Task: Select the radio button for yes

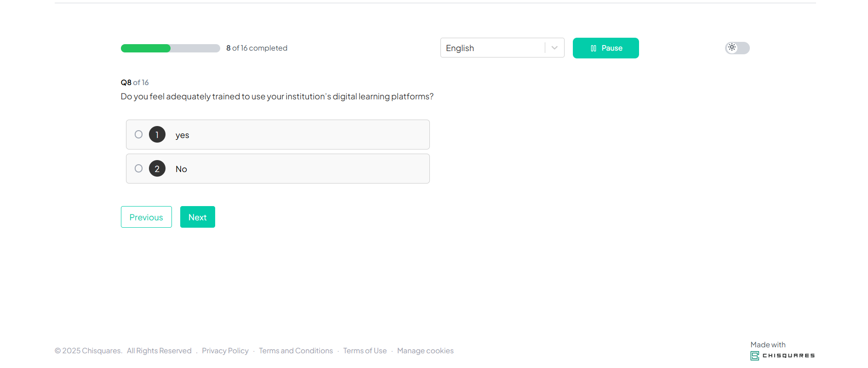Action: pos(138,134)
